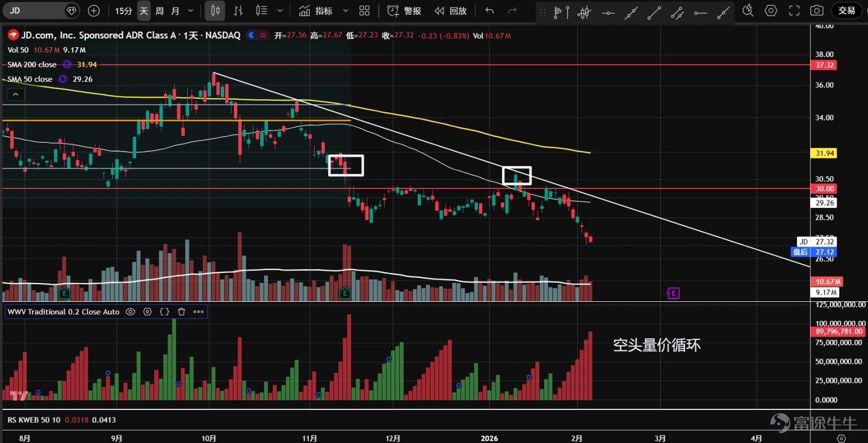The width and height of the screenshot is (868, 443).
Task: Remove the WWV indicator with trash icon
Action: coord(182,312)
